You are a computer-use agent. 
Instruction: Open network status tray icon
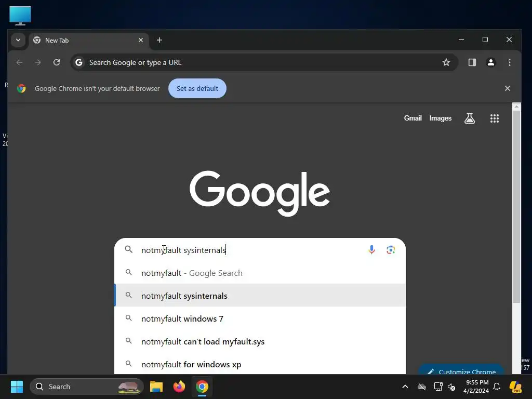click(438, 387)
